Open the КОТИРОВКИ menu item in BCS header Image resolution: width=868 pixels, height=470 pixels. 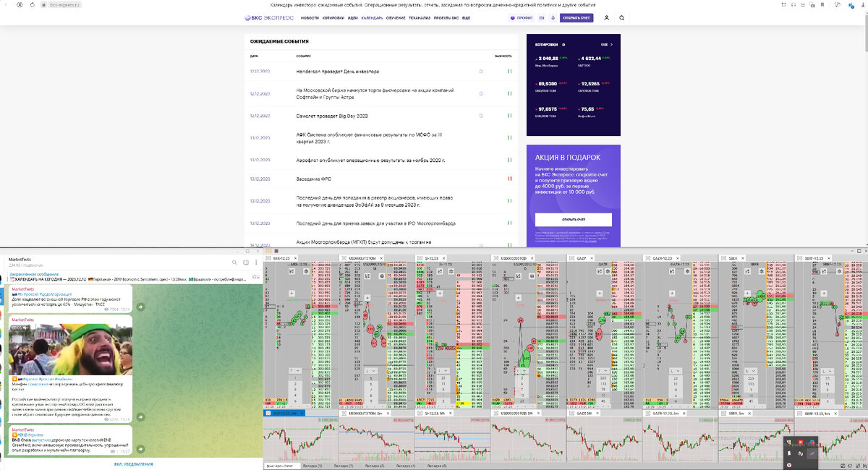click(x=333, y=17)
